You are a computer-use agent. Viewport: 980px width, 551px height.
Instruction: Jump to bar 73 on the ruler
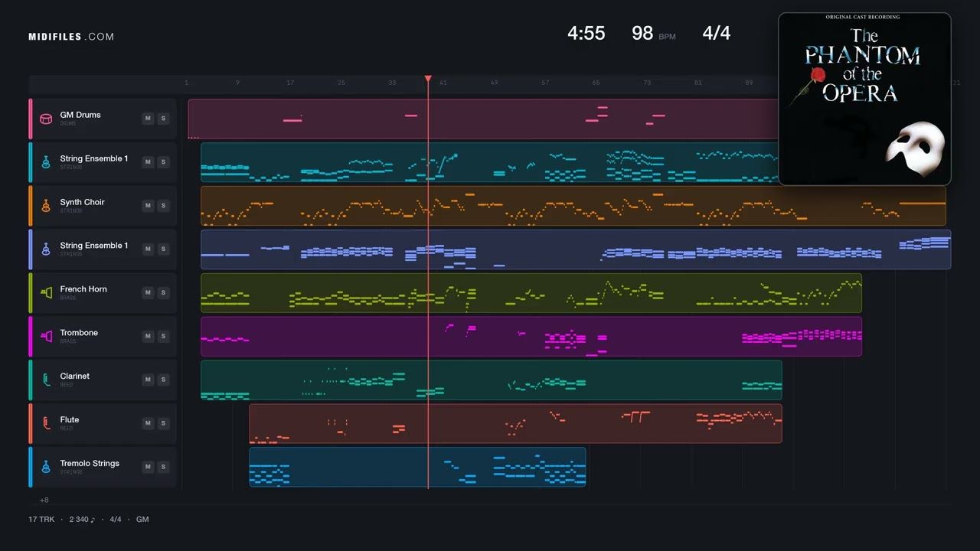(x=647, y=83)
